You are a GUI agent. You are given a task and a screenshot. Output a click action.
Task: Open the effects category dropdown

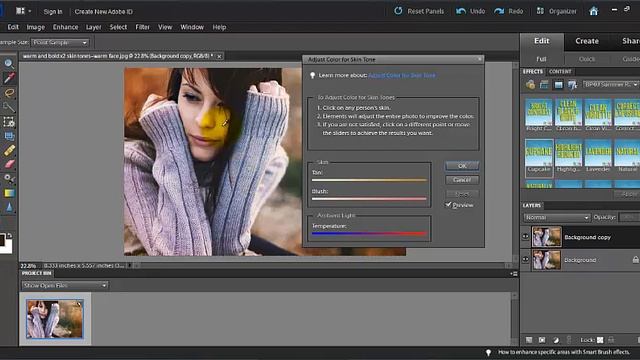(x=611, y=84)
